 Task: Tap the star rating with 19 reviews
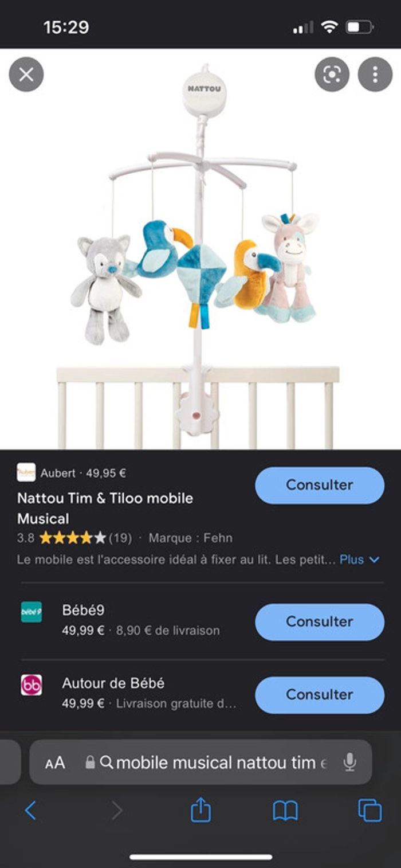[74, 538]
